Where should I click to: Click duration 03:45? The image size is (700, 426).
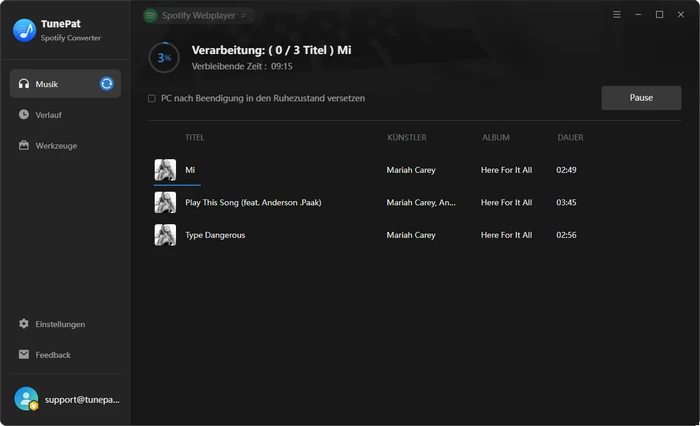(x=566, y=202)
